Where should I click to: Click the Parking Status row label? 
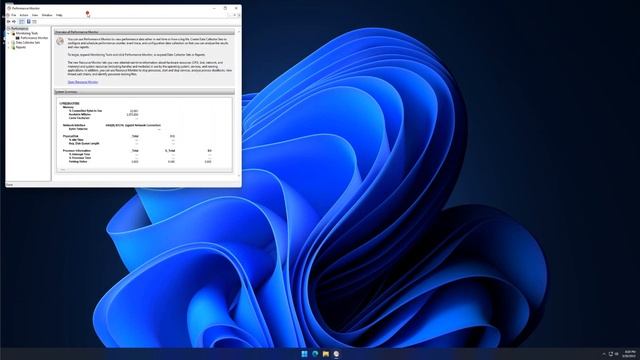tap(78, 162)
